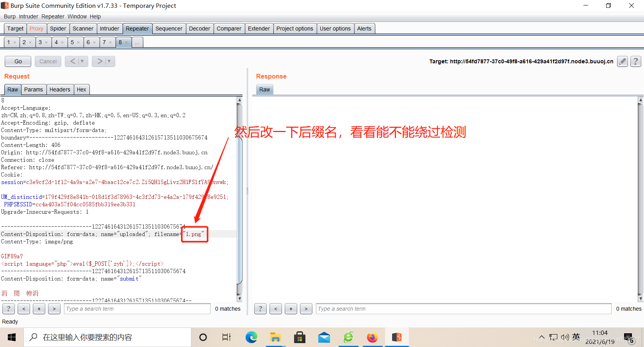Screen dimensions: 644x347
Task: Open Microsoft Store from taskbar
Action: (300, 337)
